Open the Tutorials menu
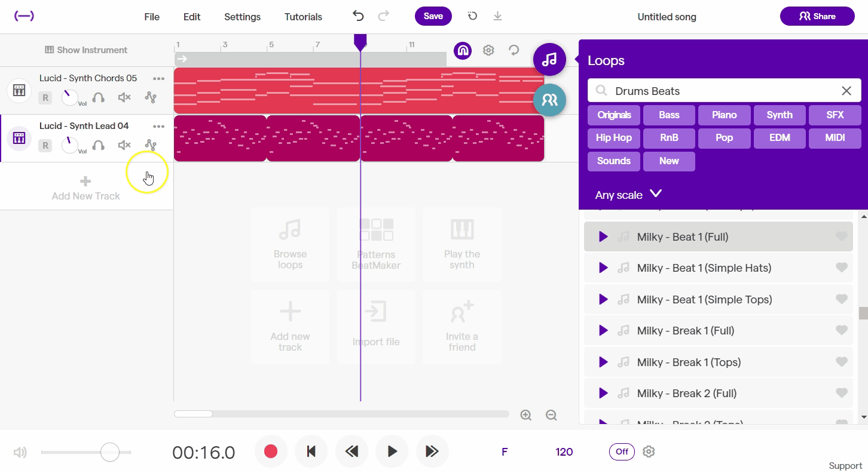This screenshot has width=868, height=473. pos(302,16)
